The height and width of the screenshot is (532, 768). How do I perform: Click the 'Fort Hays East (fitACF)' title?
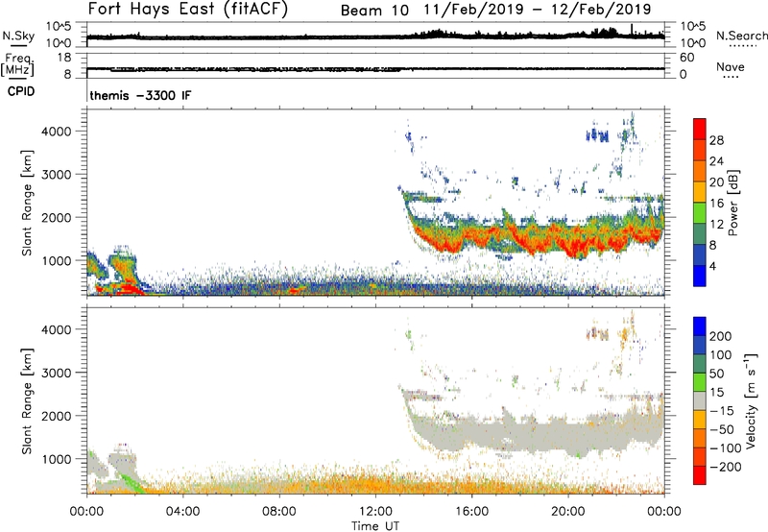pos(188,10)
